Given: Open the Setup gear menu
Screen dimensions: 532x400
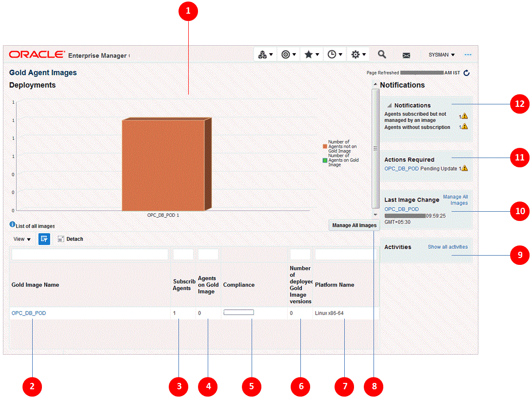Looking at the screenshot, I should pyautogui.click(x=358, y=55).
